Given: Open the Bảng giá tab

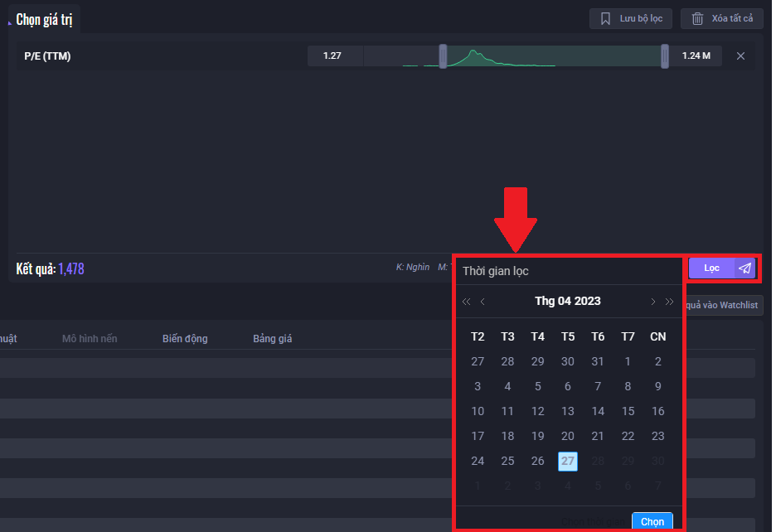Looking at the screenshot, I should pyautogui.click(x=272, y=339).
